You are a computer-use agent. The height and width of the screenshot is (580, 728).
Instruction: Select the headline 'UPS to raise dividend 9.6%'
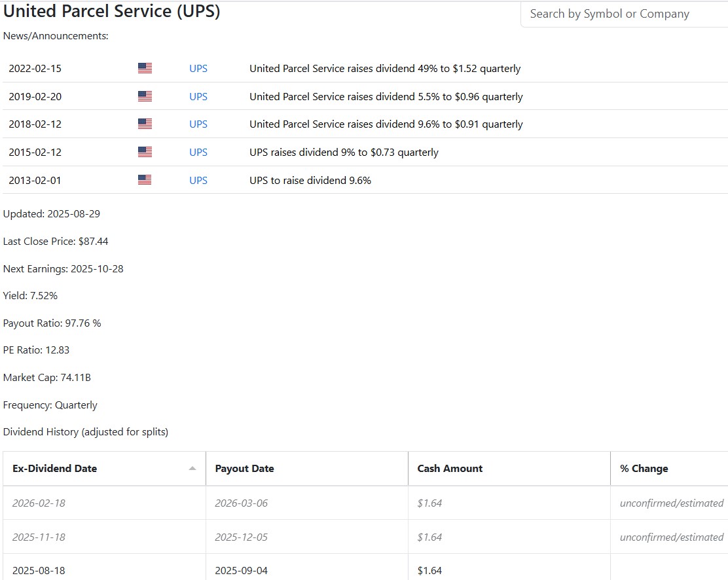[310, 180]
